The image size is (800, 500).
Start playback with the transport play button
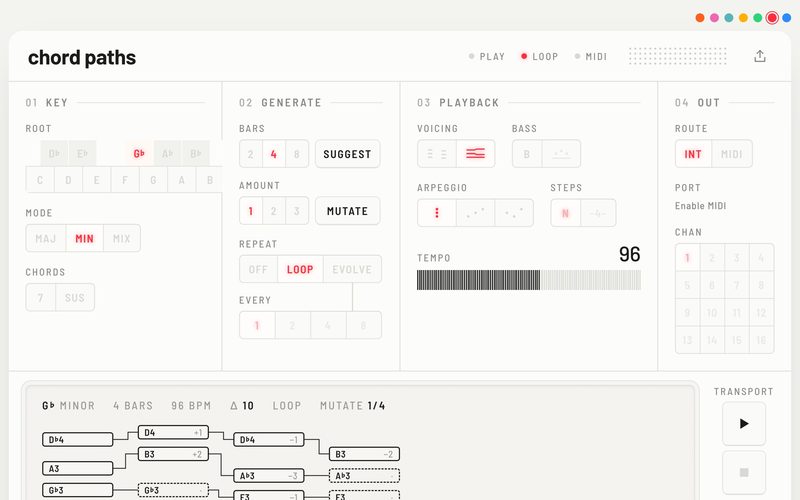point(744,423)
